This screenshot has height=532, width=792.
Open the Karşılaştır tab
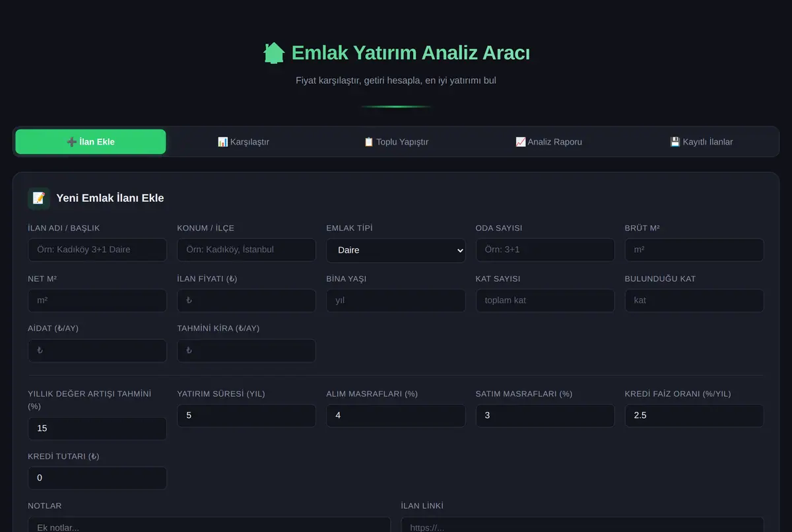click(x=244, y=142)
